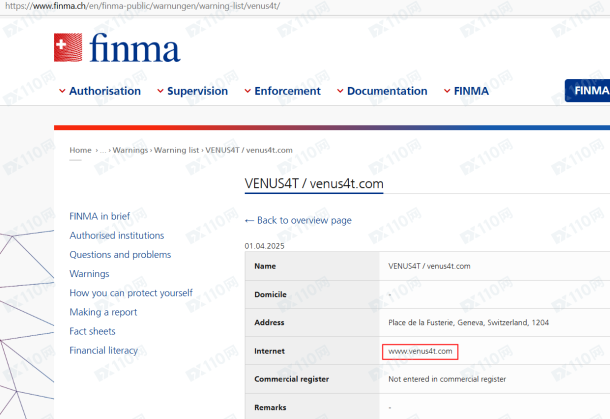
Task: Open the Supervision menu
Action: coord(197,91)
